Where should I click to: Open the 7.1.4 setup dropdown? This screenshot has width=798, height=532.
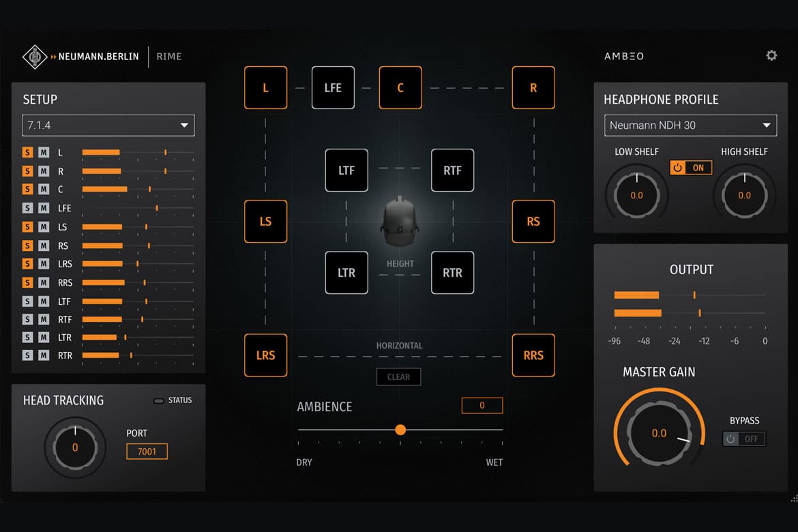108,125
